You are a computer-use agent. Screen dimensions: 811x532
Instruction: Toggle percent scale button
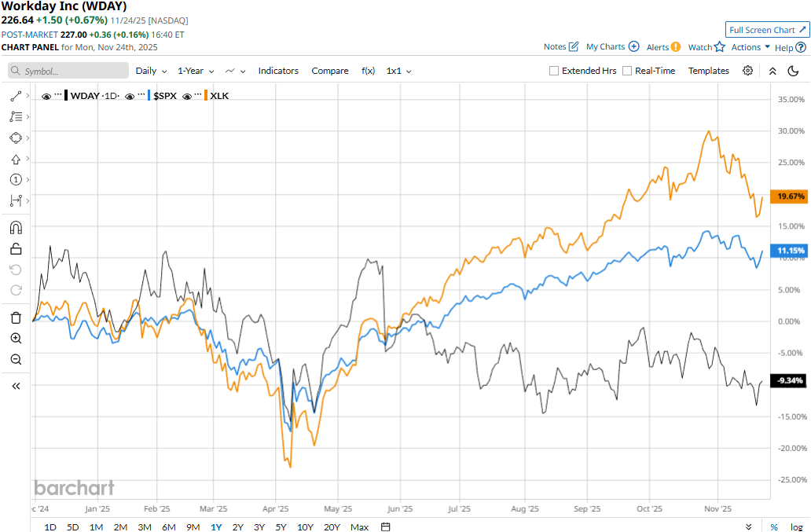[774, 526]
